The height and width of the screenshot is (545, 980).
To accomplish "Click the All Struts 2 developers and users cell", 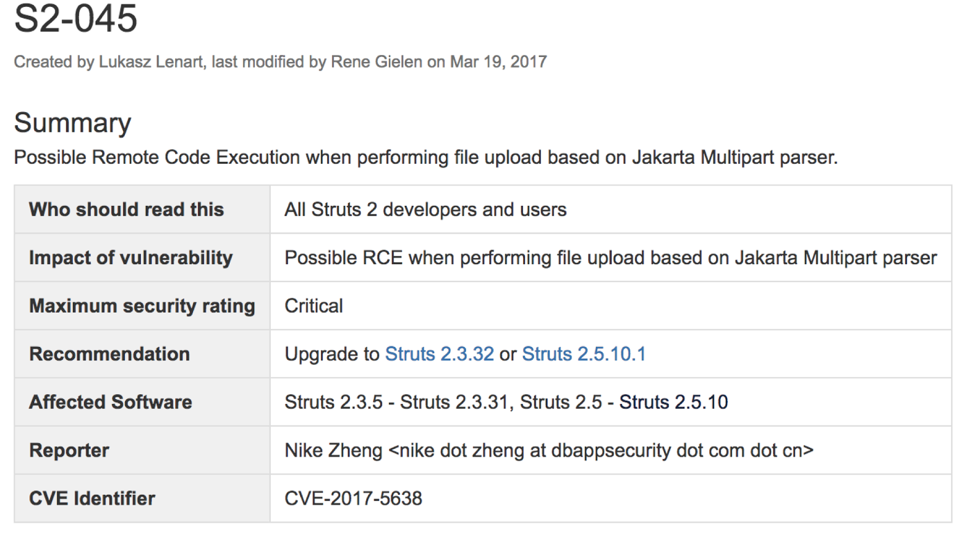I will (x=425, y=210).
